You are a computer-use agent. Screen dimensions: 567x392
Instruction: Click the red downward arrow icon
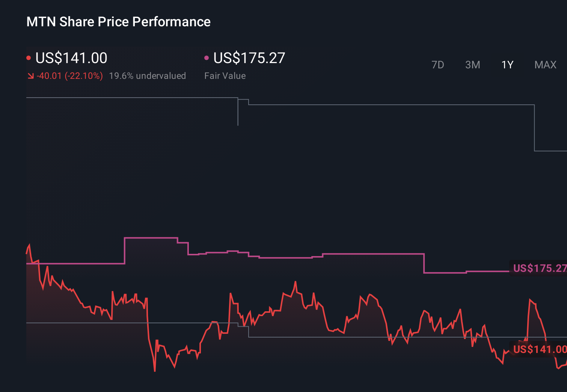(31, 76)
